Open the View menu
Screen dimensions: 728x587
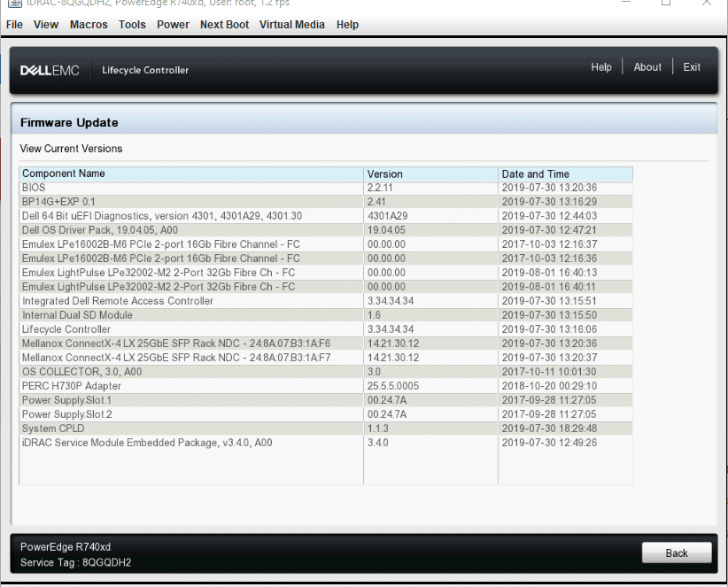point(46,25)
